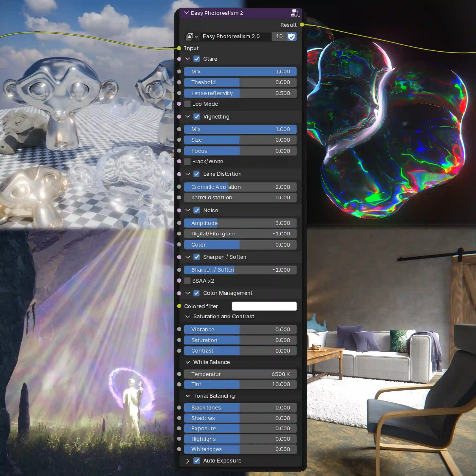Toggle Auto Exposure off

point(197,461)
